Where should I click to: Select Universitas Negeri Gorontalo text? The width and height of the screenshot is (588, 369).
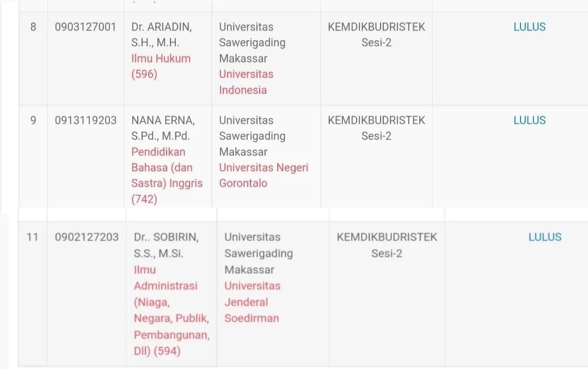coord(264,175)
